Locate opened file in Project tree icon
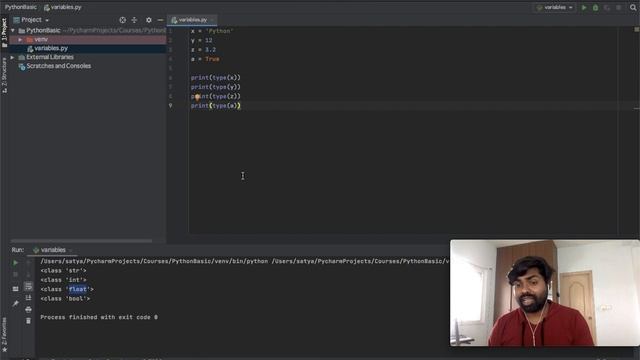Image resolution: width=640 pixels, height=360 pixels. pyautogui.click(x=122, y=20)
